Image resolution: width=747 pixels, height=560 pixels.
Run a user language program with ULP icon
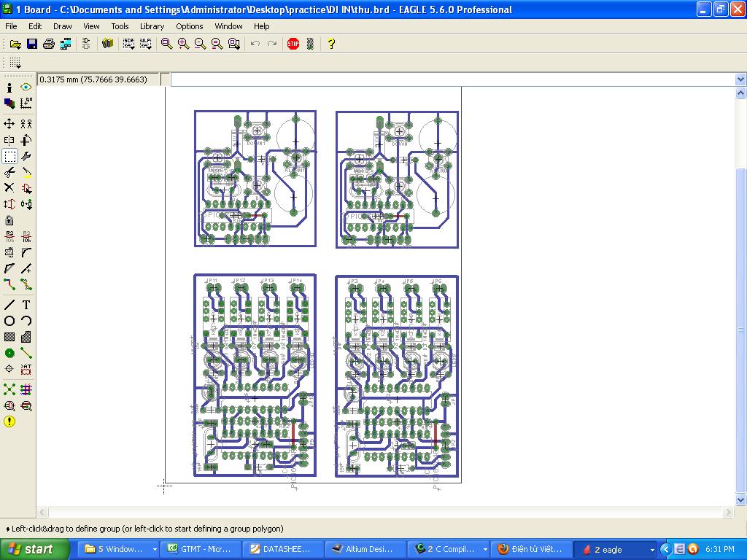click(x=145, y=44)
